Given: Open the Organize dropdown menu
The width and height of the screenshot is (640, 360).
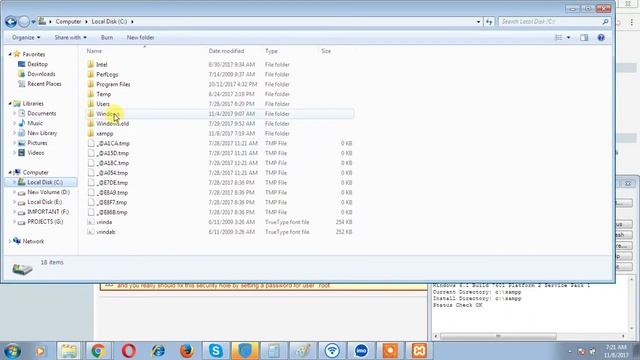Looking at the screenshot, I should pyautogui.click(x=26, y=38).
